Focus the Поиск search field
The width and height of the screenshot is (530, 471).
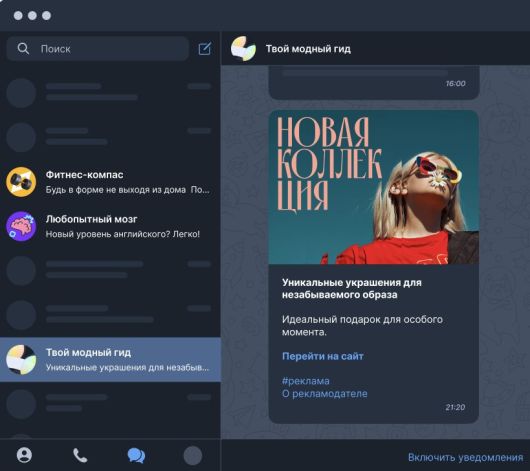(x=97, y=49)
